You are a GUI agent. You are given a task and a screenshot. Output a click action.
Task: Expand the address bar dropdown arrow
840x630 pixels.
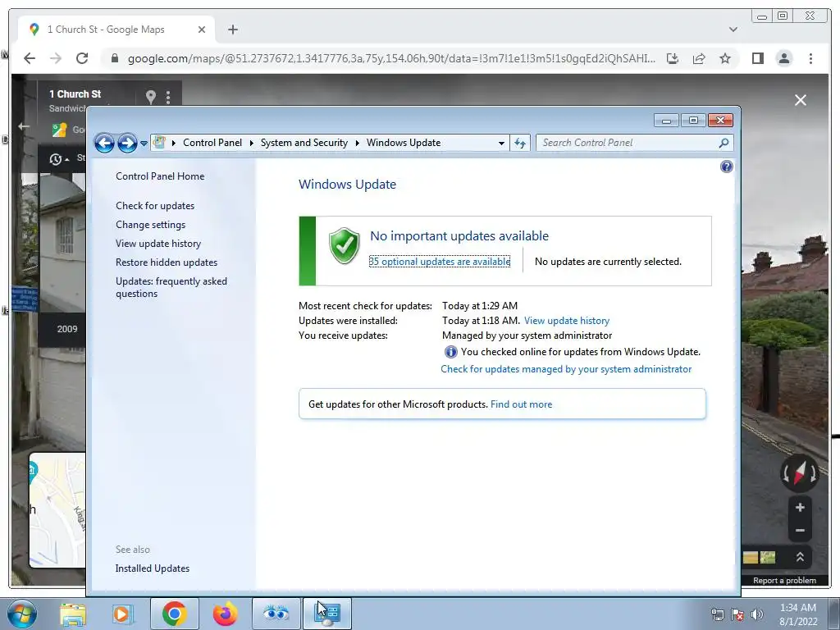pos(501,143)
